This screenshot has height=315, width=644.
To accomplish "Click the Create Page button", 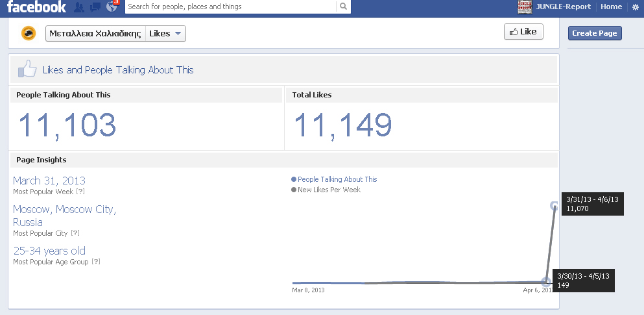I will click(595, 33).
